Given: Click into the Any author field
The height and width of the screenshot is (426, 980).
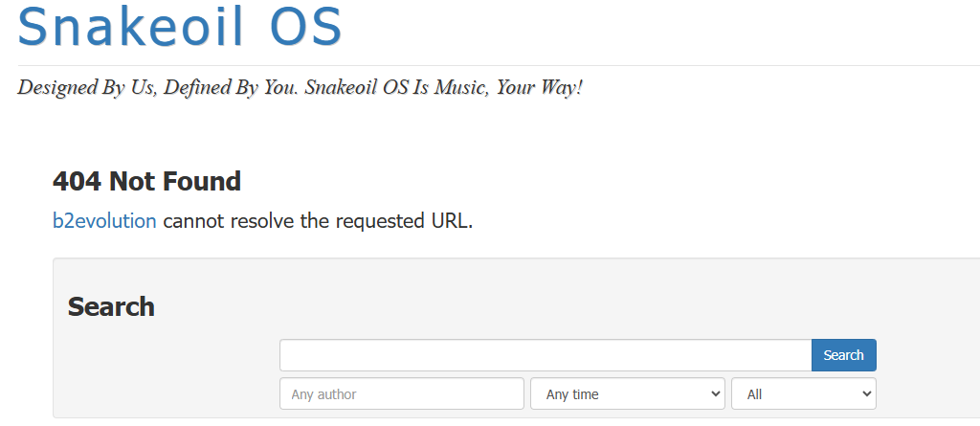Looking at the screenshot, I should (x=402, y=394).
